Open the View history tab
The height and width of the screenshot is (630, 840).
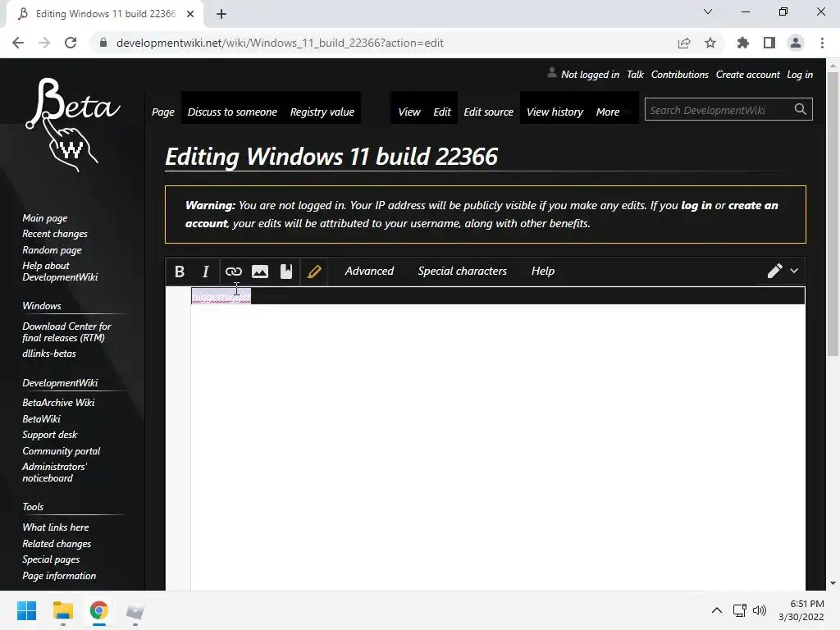(x=555, y=112)
